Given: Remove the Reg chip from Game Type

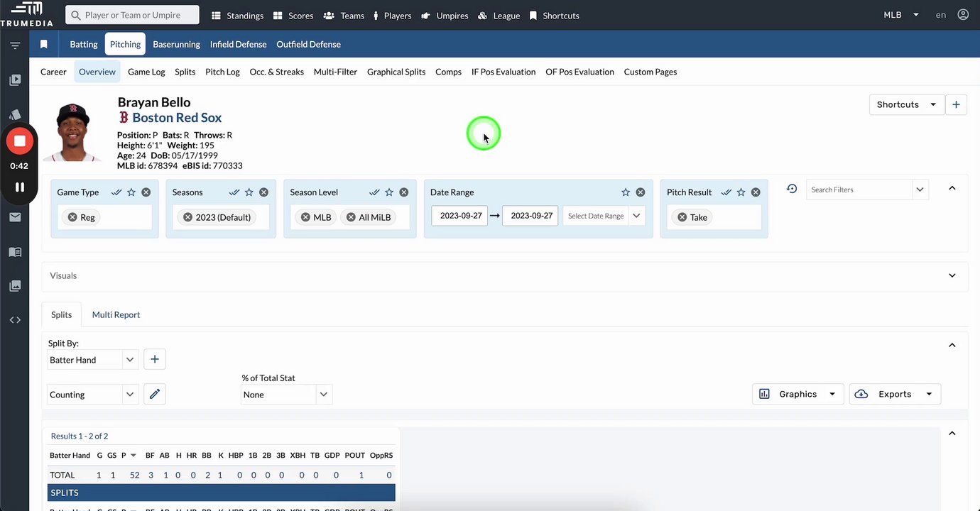Looking at the screenshot, I should [x=72, y=217].
